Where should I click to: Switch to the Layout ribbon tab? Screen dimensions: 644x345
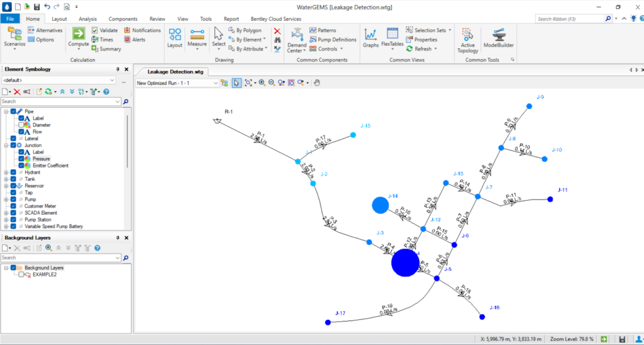pos(59,19)
